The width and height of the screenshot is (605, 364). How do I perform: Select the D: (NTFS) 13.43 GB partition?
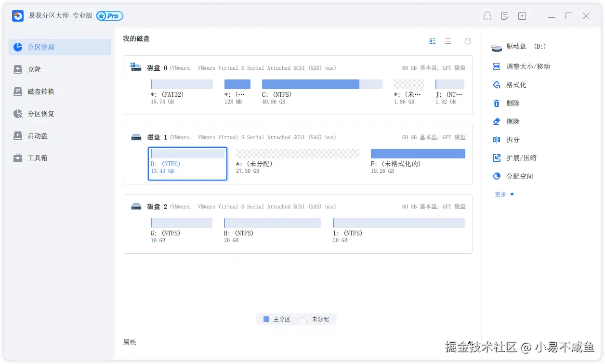pyautogui.click(x=187, y=164)
